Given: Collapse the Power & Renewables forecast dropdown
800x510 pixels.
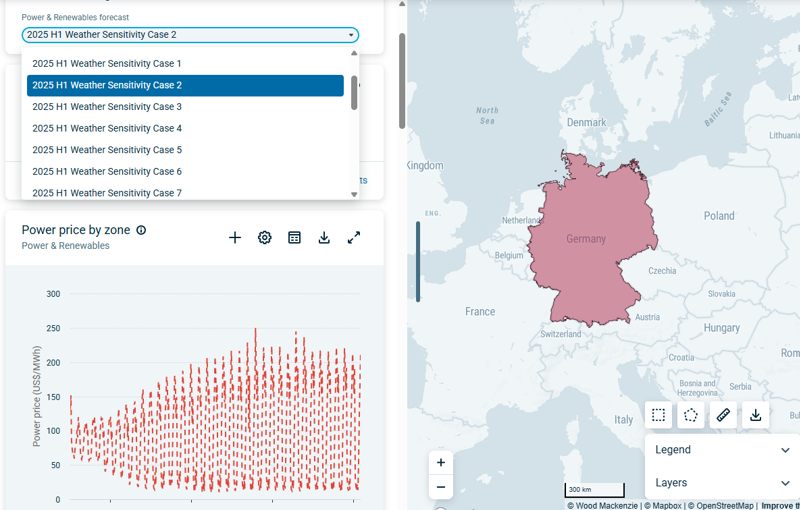Looking at the screenshot, I should [351, 35].
